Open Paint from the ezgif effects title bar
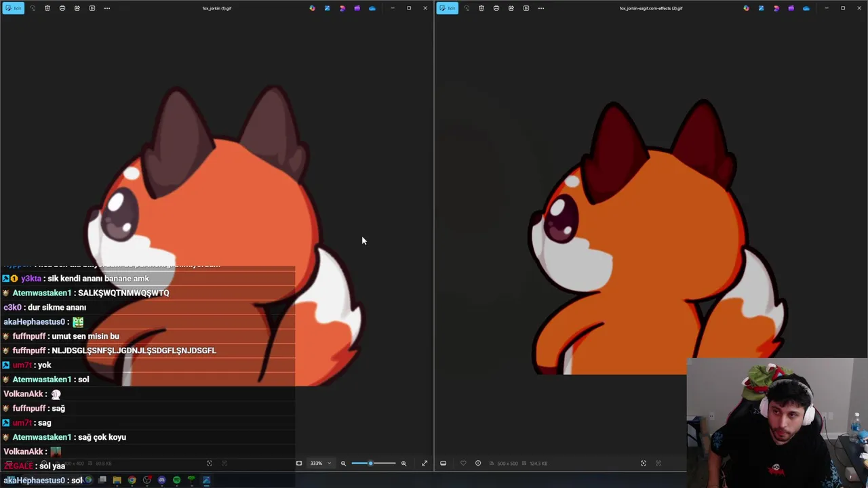868x488 pixels. point(761,8)
